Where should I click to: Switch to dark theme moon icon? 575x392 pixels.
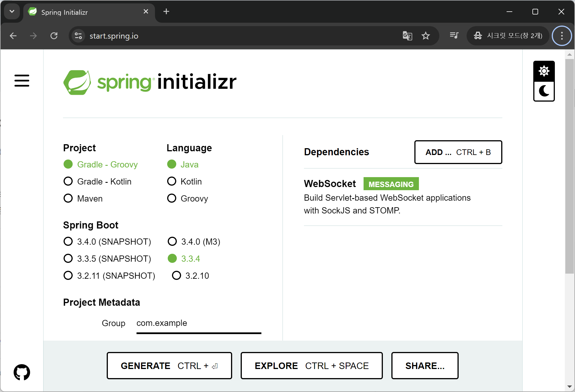pyautogui.click(x=544, y=91)
